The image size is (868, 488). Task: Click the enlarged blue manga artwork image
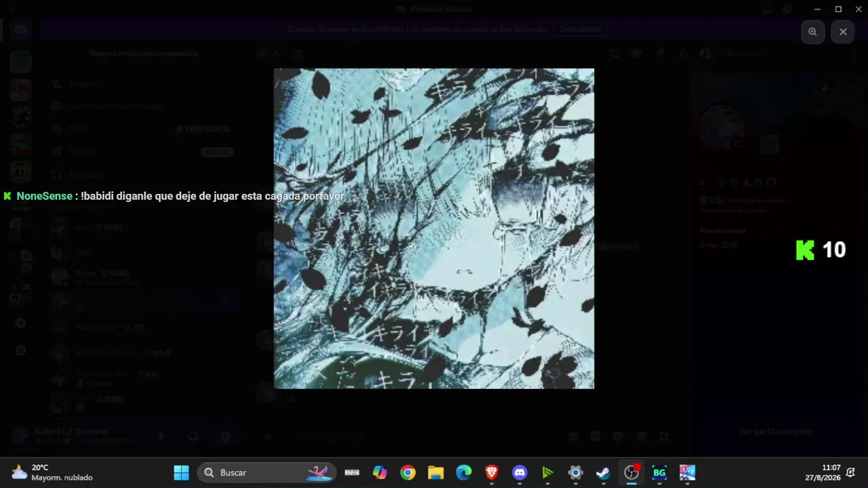[x=434, y=228]
